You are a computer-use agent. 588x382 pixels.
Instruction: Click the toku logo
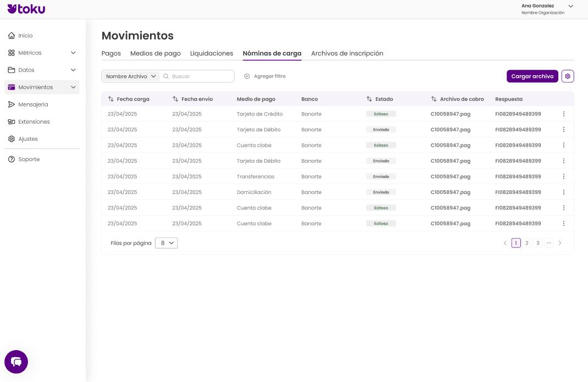(26, 9)
